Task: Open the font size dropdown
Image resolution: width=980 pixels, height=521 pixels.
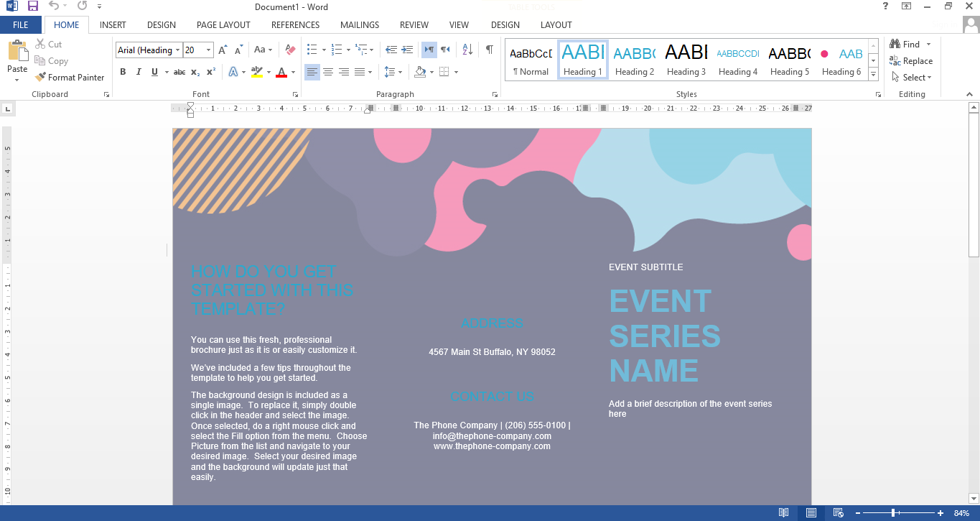Action: click(x=209, y=50)
